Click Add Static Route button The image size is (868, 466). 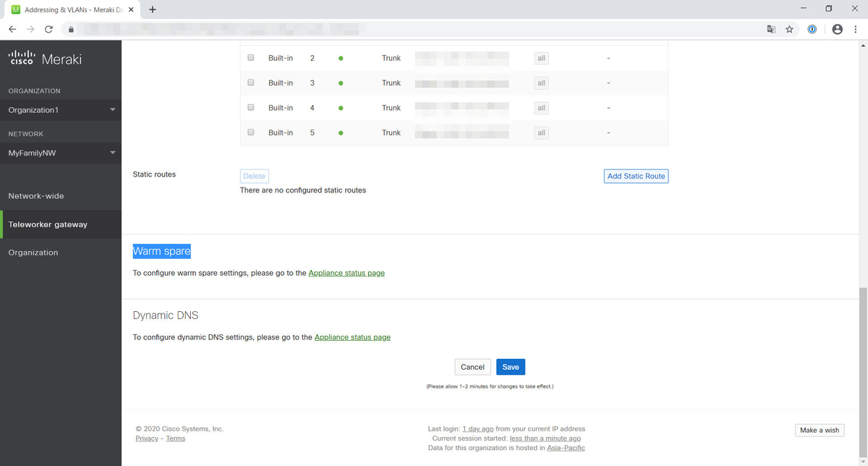coord(636,176)
